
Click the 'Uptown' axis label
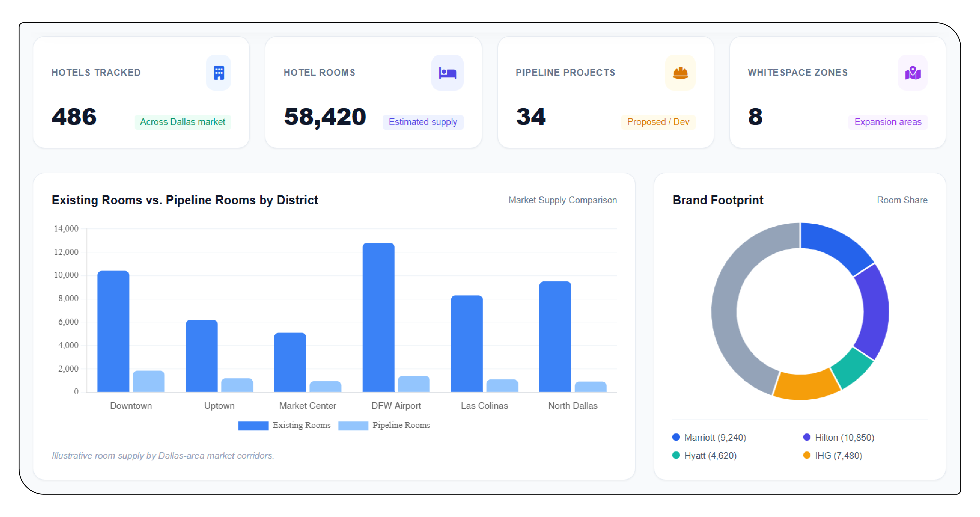click(219, 405)
